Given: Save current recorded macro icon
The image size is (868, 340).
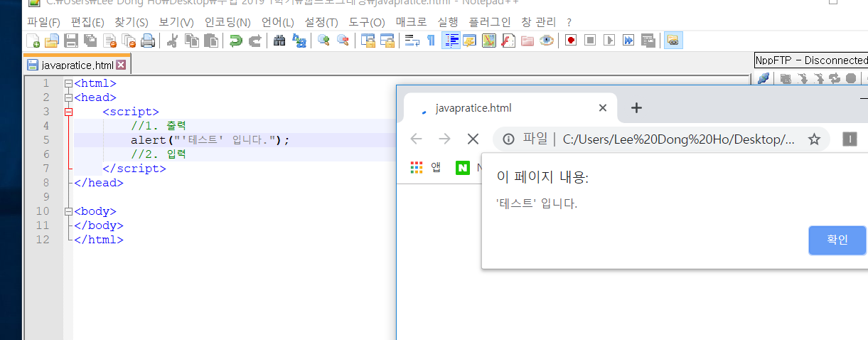Looking at the screenshot, I should [x=647, y=41].
